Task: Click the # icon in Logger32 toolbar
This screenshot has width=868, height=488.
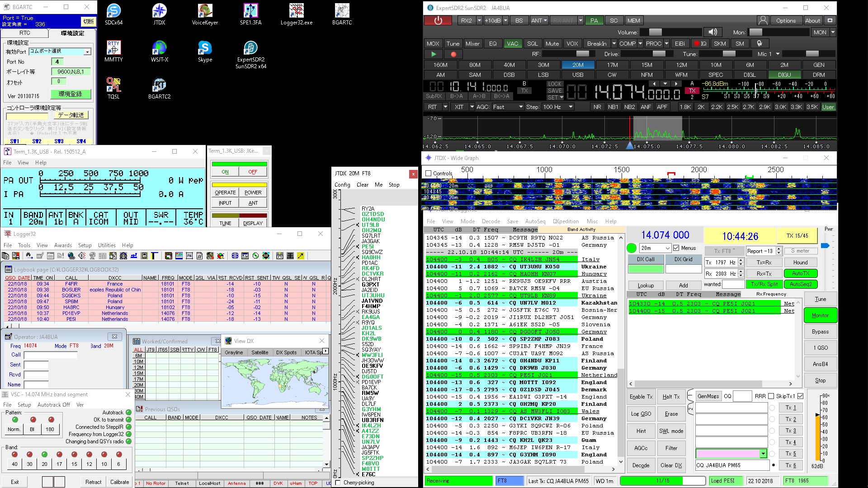Action: pyautogui.click(x=200, y=256)
